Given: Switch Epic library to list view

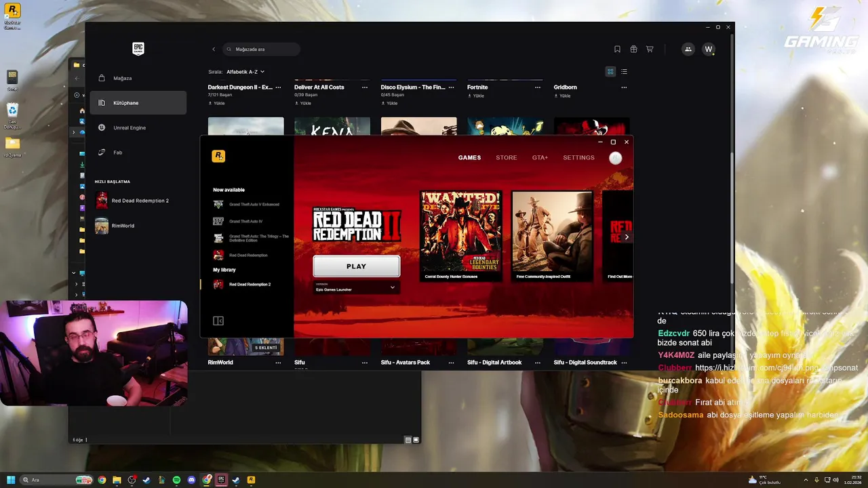Looking at the screenshot, I should click(624, 71).
